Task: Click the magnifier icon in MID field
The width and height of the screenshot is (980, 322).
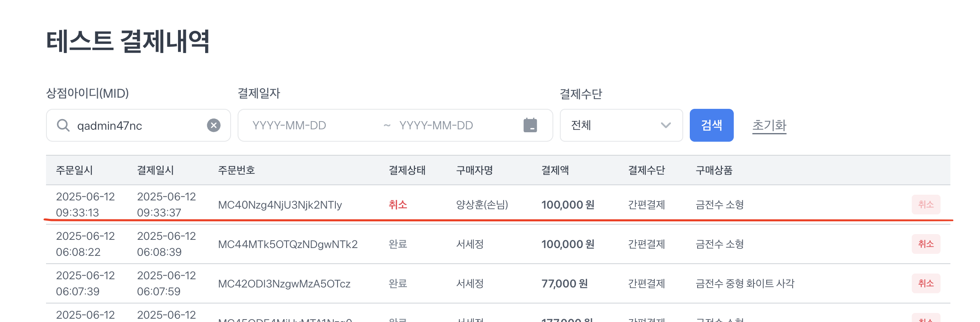Action: [x=63, y=125]
